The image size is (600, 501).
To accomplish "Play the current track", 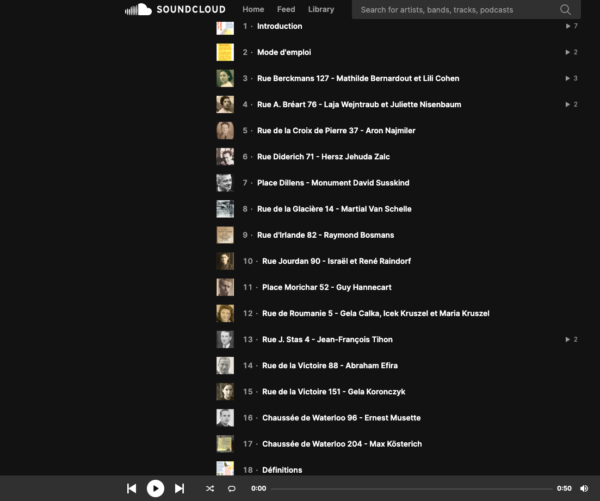I will (x=155, y=488).
